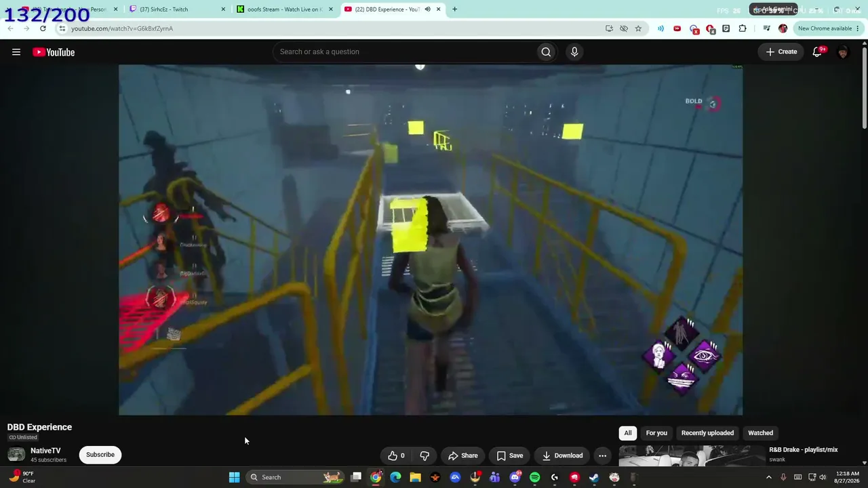
Task: Click the address bar URL
Action: click(122, 28)
